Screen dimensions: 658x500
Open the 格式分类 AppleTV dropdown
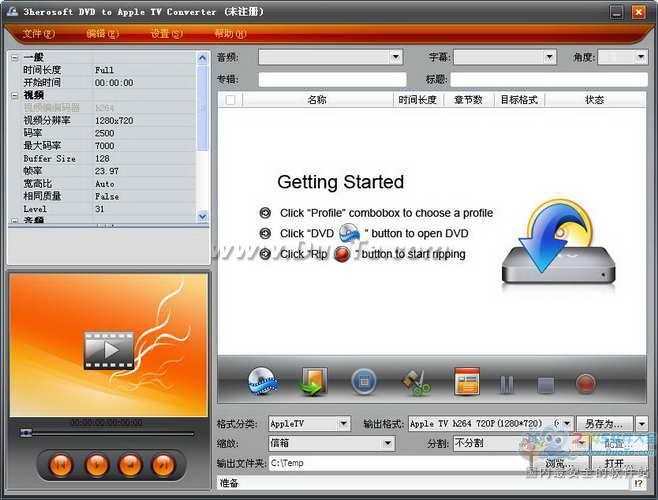tap(343, 423)
